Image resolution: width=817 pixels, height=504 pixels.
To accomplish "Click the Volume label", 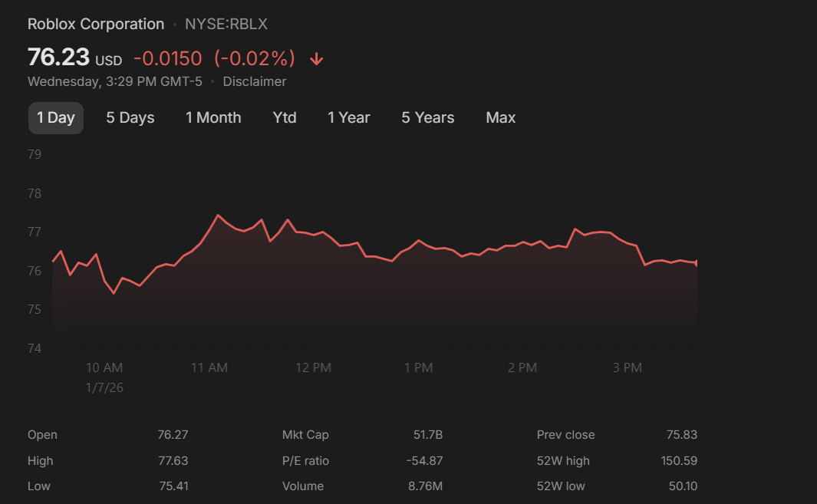I will (303, 486).
